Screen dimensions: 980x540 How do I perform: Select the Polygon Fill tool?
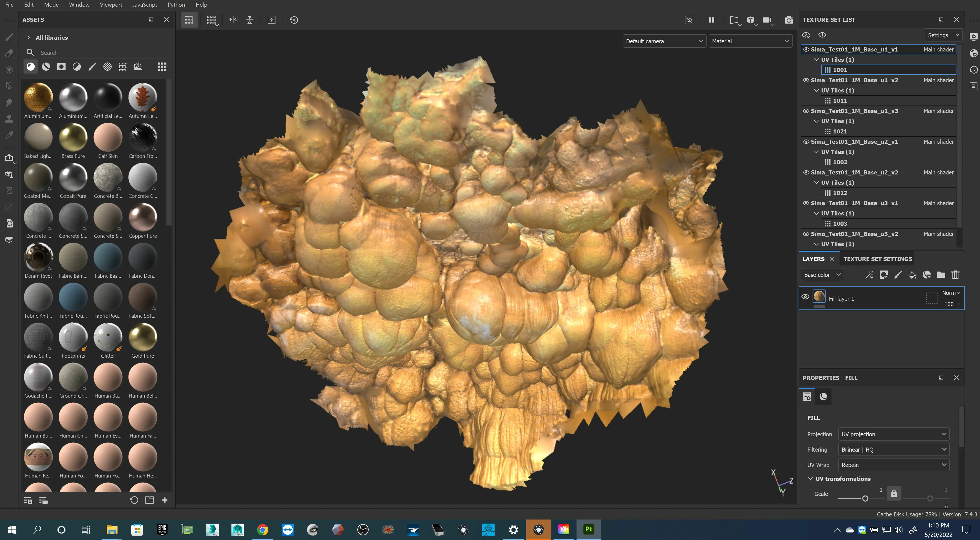(9, 86)
